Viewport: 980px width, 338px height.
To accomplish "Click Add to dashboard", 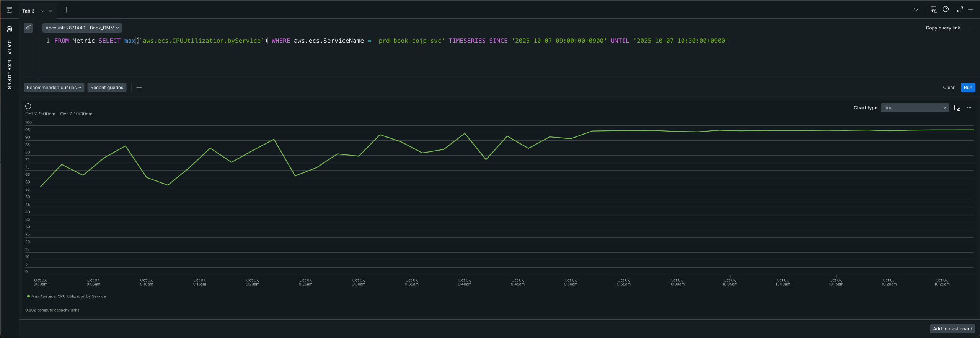I will 952,329.
